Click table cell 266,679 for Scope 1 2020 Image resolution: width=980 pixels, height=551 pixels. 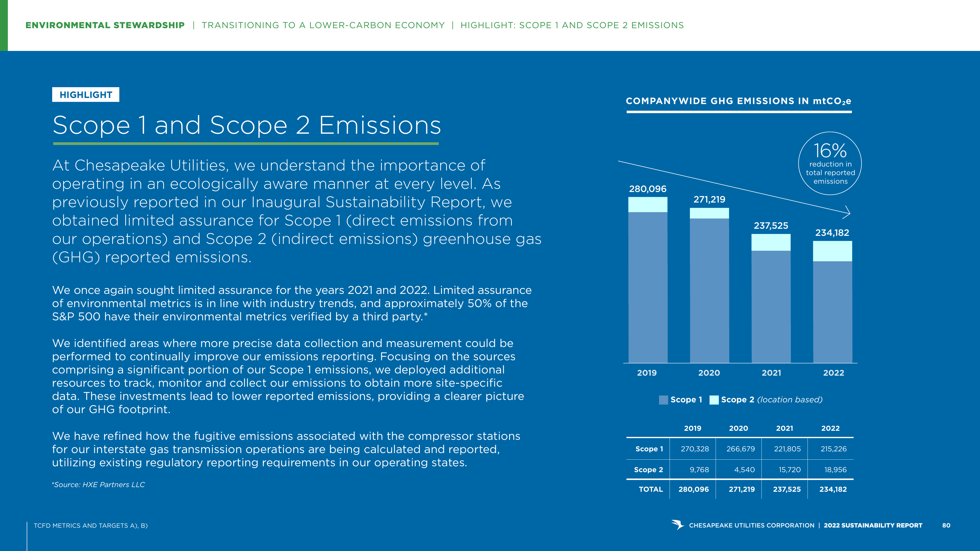pyautogui.click(x=740, y=449)
